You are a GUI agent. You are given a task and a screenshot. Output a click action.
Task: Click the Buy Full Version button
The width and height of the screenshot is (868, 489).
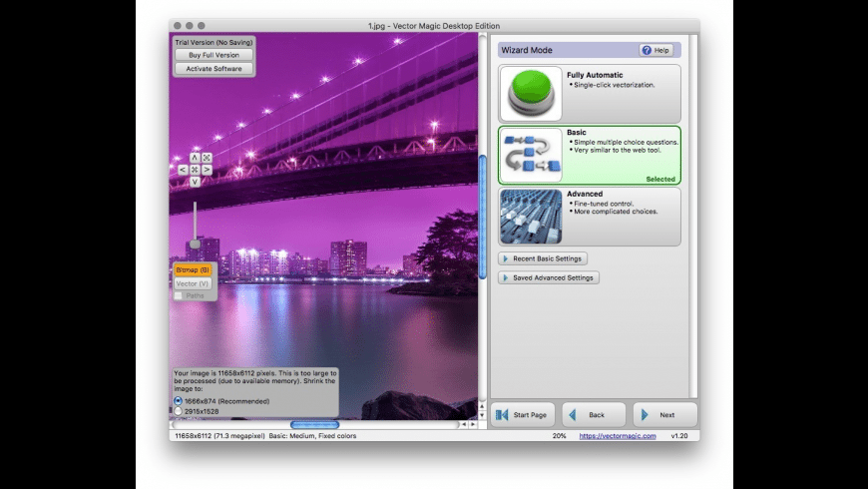click(x=214, y=55)
